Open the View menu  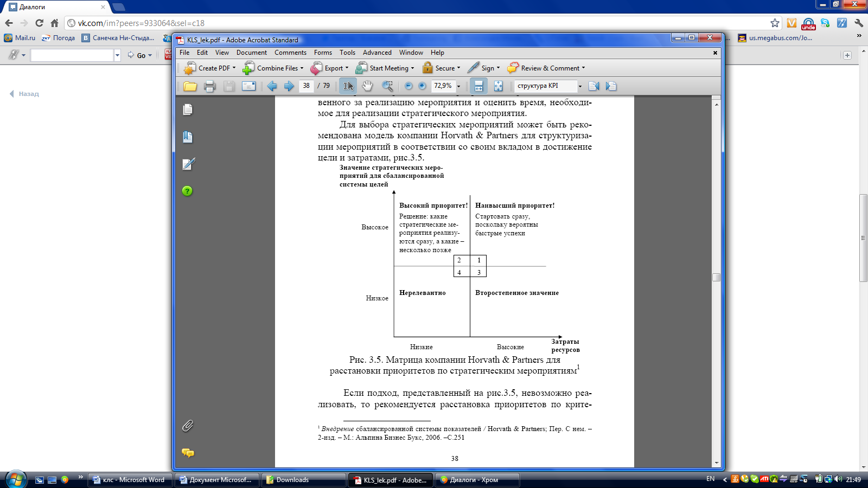click(x=222, y=53)
